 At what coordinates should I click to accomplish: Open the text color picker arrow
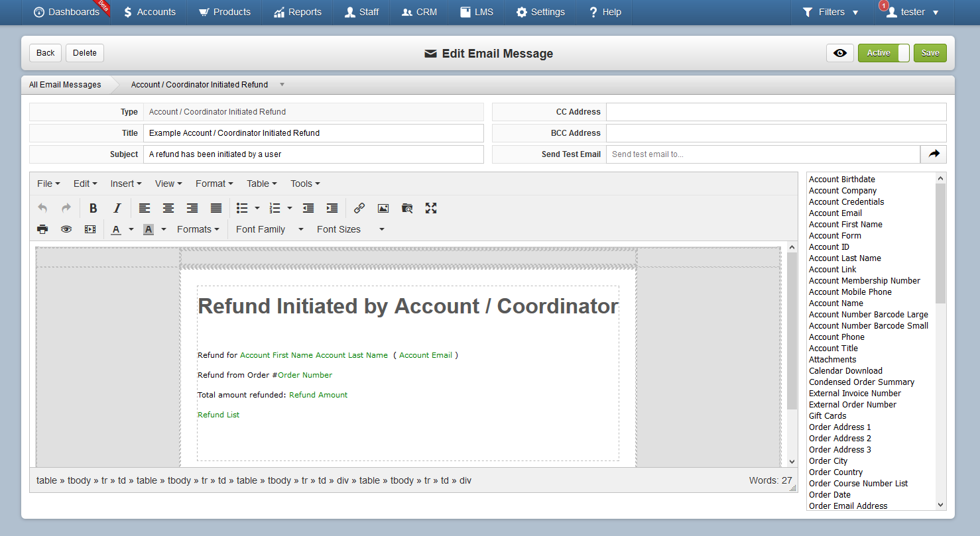point(131,229)
